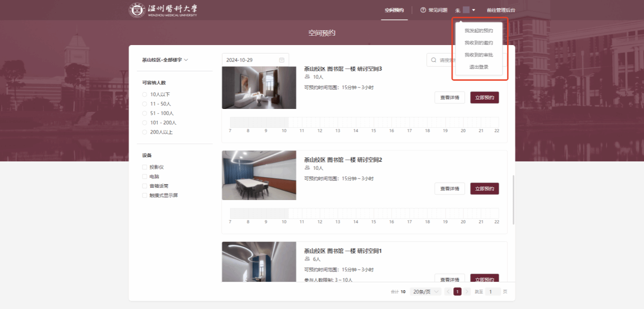Go to the next page arrow
The image size is (644, 309).
click(x=467, y=292)
